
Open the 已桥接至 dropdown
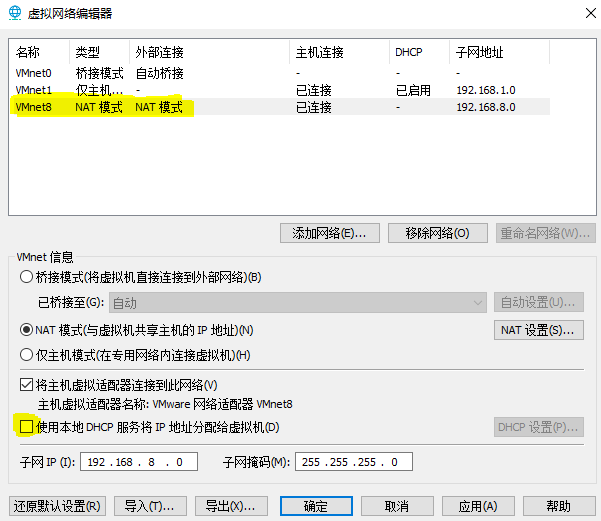(298, 303)
